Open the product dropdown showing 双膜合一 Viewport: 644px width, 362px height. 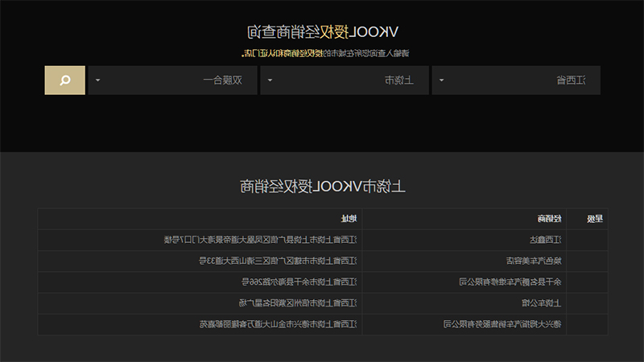point(173,80)
